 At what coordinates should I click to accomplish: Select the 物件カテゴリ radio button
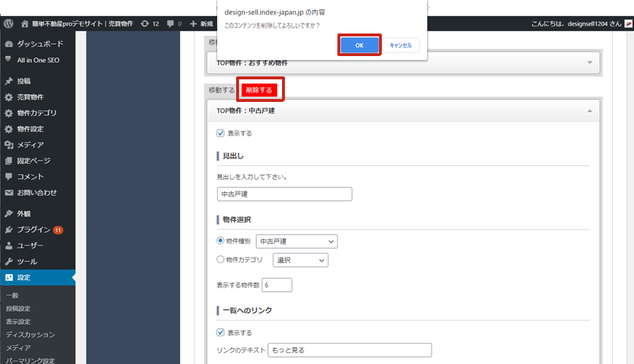tap(221, 260)
